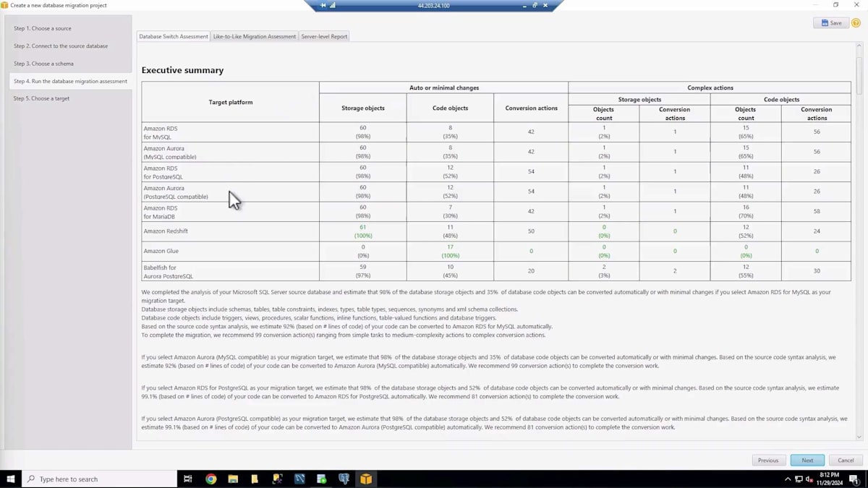Save the assessment report

pyautogui.click(x=831, y=23)
